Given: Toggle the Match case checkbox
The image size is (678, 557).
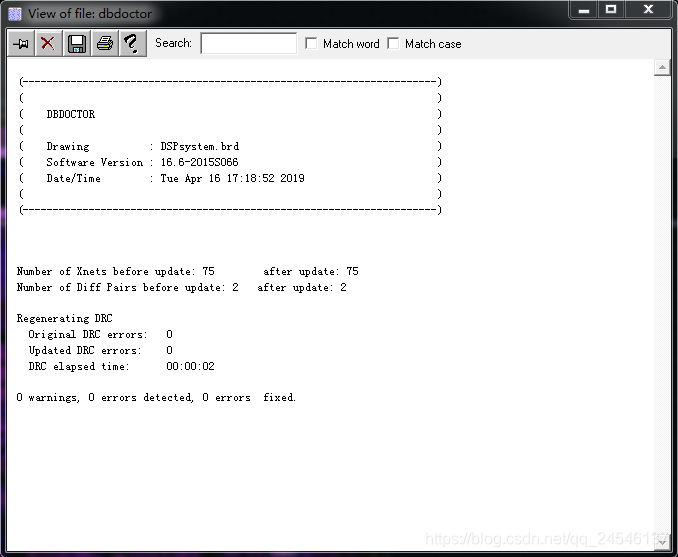Looking at the screenshot, I should pyautogui.click(x=393, y=43).
